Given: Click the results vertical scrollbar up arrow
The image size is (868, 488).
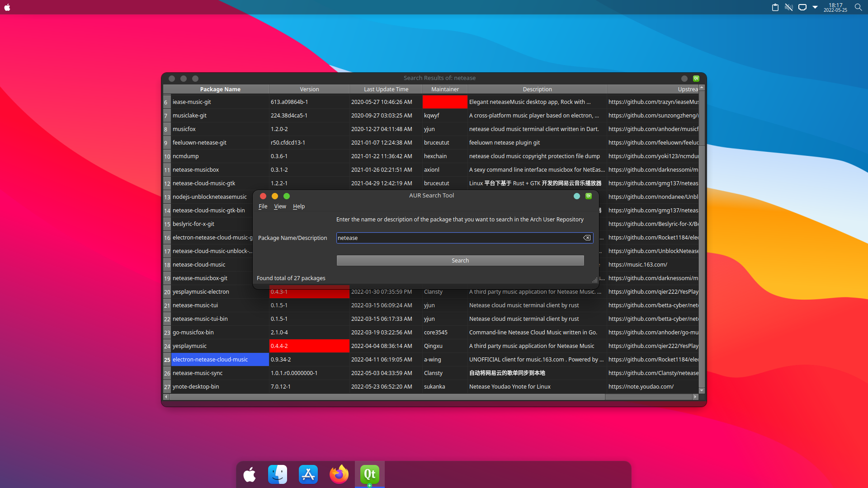Looking at the screenshot, I should tap(702, 87).
